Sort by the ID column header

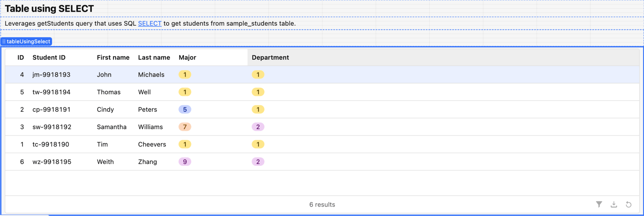[x=21, y=57]
